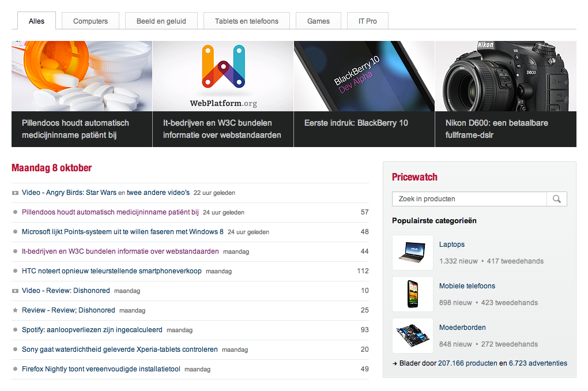Viewport: 588px width, 391px height.
Task: Click the 20 comment count for Sony Xperia-tablets
Action: pyautogui.click(x=365, y=349)
